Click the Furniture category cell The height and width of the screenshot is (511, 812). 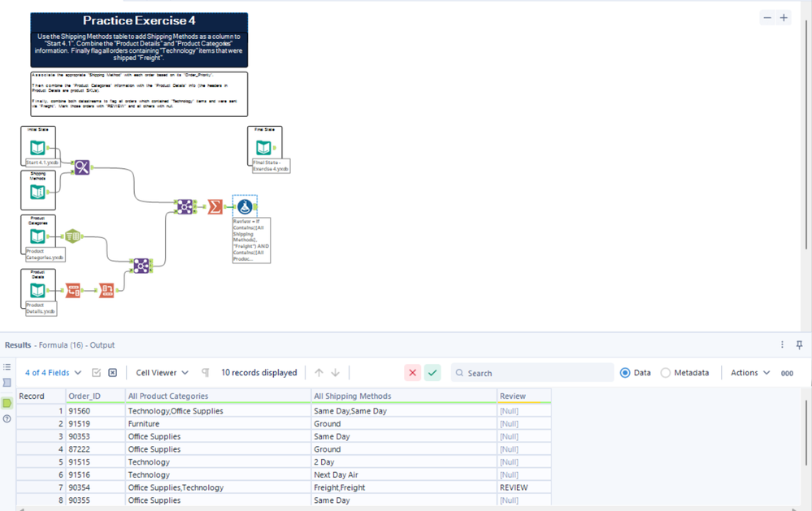[218, 423]
